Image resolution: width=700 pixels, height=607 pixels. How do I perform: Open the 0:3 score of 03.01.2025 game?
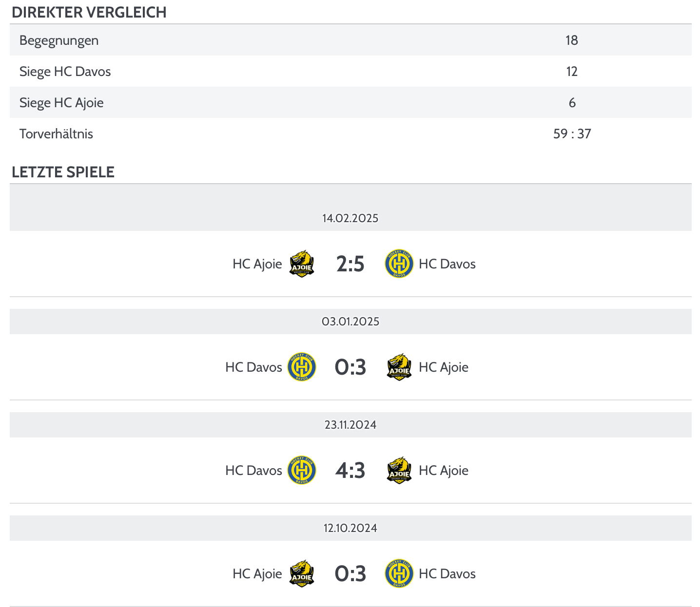(350, 367)
